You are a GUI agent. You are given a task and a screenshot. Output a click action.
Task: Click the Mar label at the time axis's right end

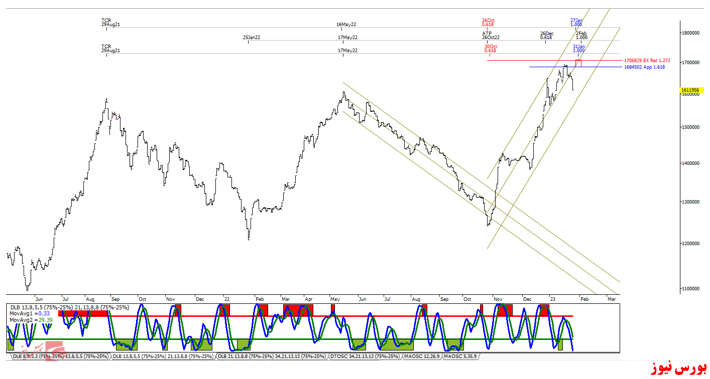[x=612, y=299]
